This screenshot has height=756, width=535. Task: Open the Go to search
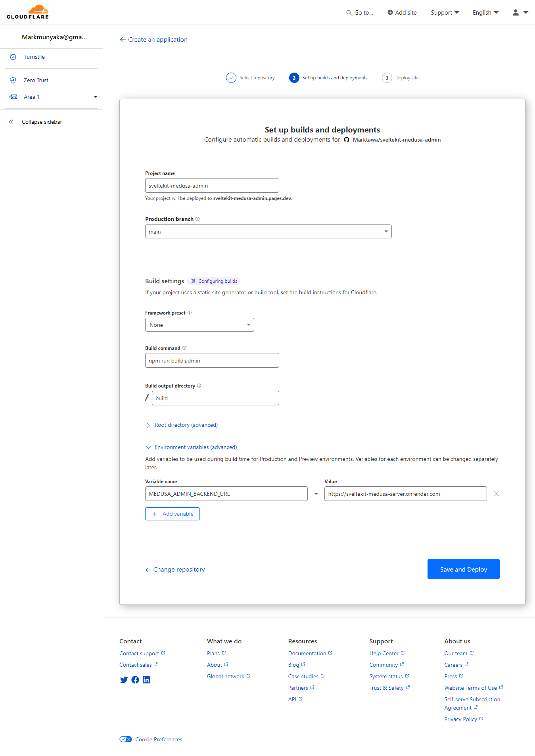click(360, 13)
